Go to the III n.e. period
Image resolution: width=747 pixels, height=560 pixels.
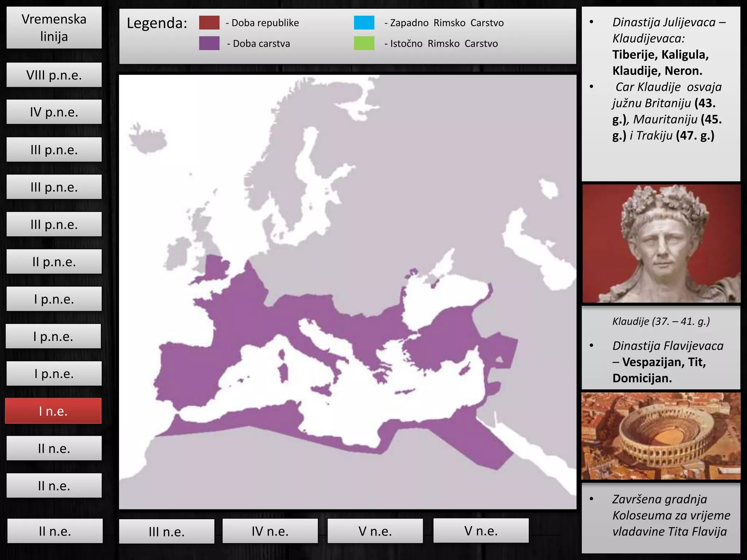point(167,532)
